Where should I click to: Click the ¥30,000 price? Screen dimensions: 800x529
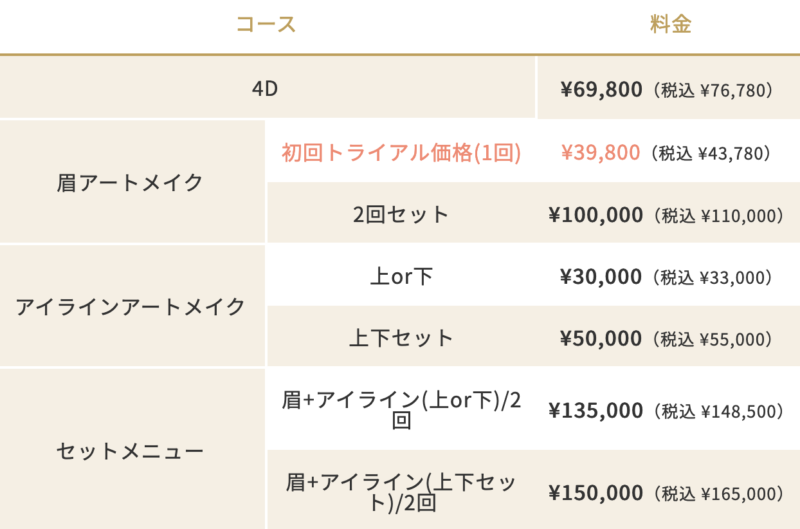click(x=601, y=276)
